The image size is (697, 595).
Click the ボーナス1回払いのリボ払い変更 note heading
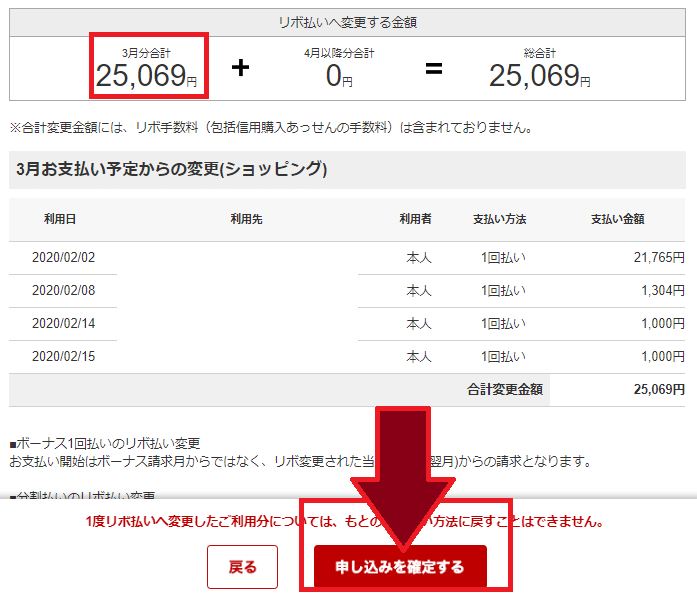(x=105, y=443)
